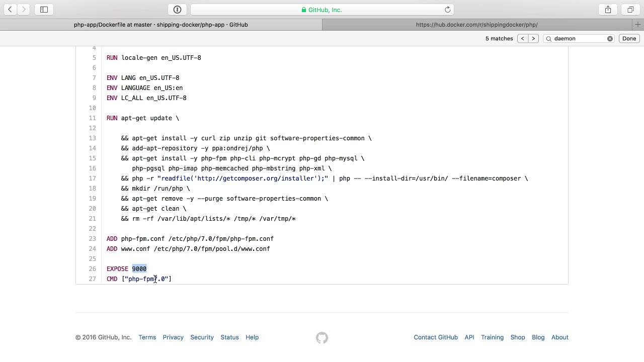644x362 pixels.
Task: Click 'ADD php-fpm.conf' line
Action: 190,239
